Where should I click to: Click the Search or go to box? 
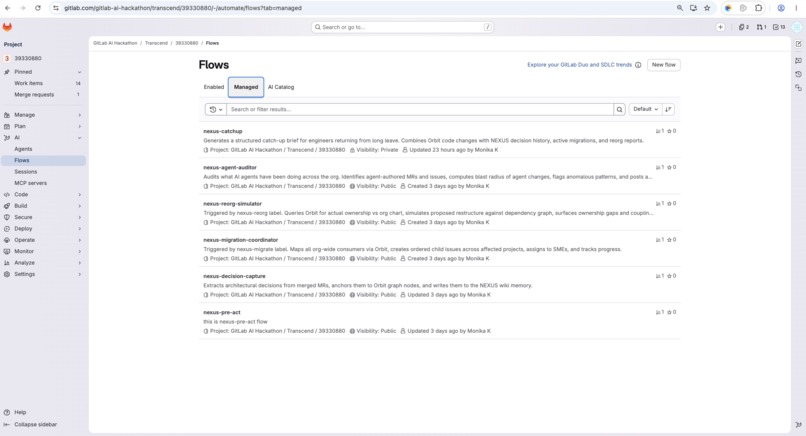(402, 27)
